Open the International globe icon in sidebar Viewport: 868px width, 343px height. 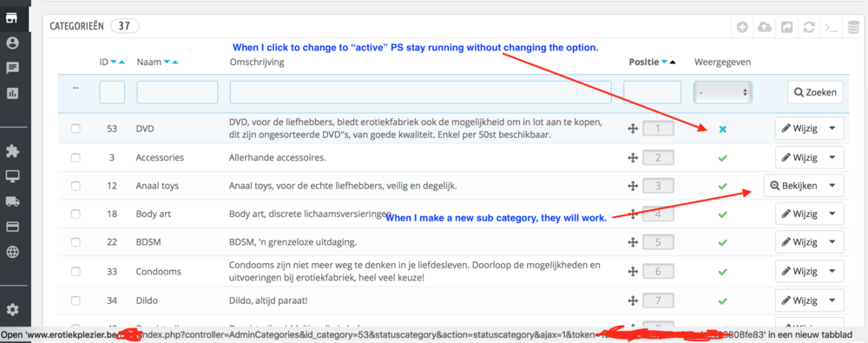tap(12, 252)
